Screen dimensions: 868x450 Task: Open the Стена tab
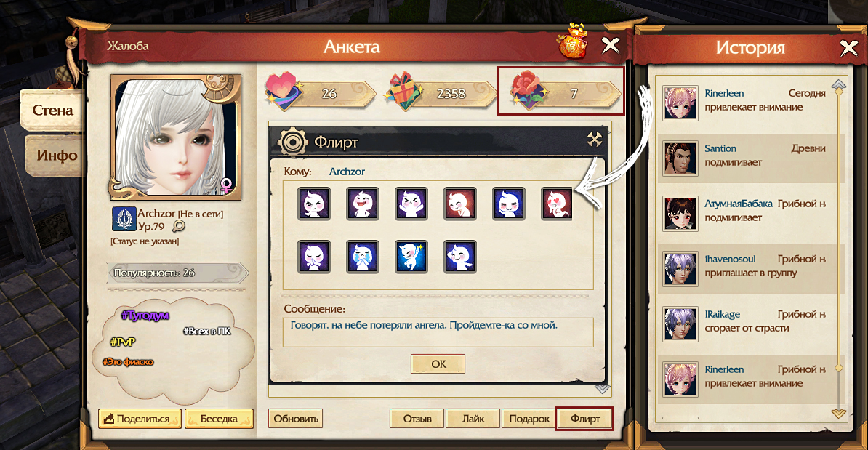pos(52,111)
